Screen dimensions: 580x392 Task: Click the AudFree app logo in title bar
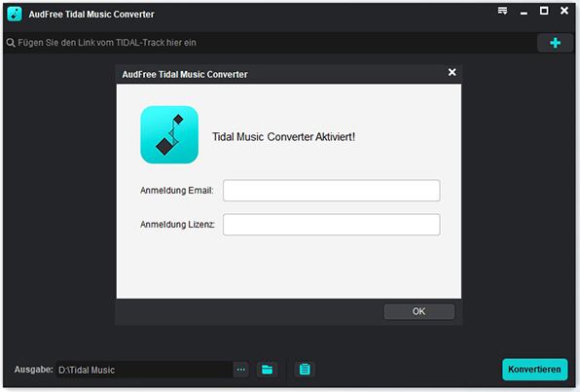15,14
